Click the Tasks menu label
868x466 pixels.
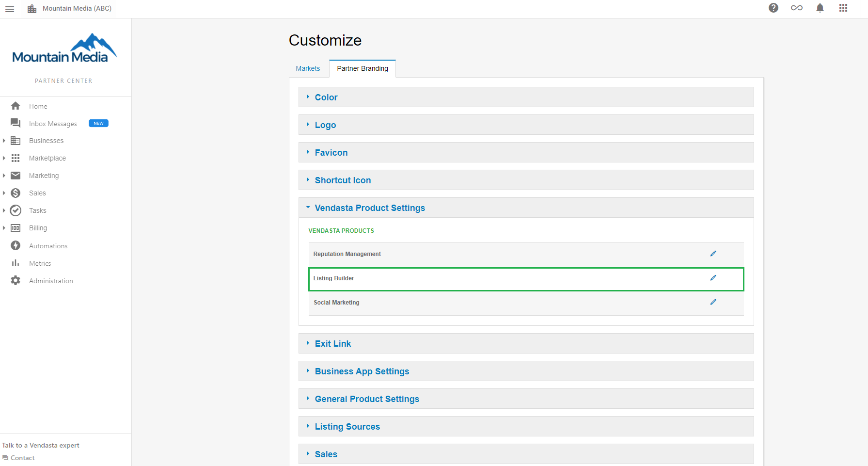tap(37, 210)
